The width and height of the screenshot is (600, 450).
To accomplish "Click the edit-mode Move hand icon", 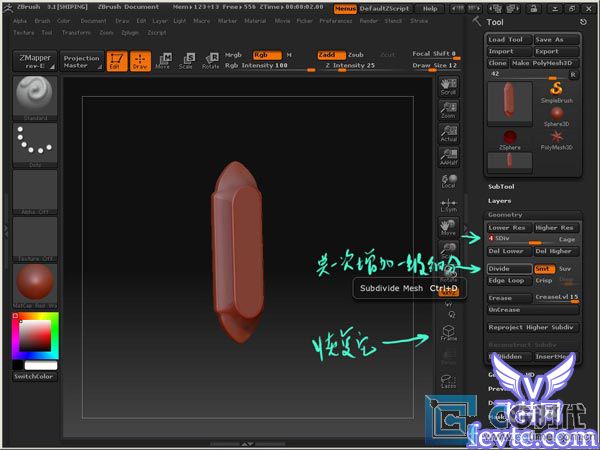I will point(448,227).
